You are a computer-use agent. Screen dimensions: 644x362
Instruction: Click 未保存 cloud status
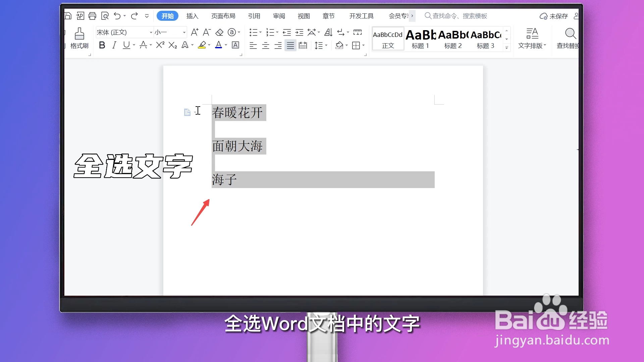(x=554, y=16)
